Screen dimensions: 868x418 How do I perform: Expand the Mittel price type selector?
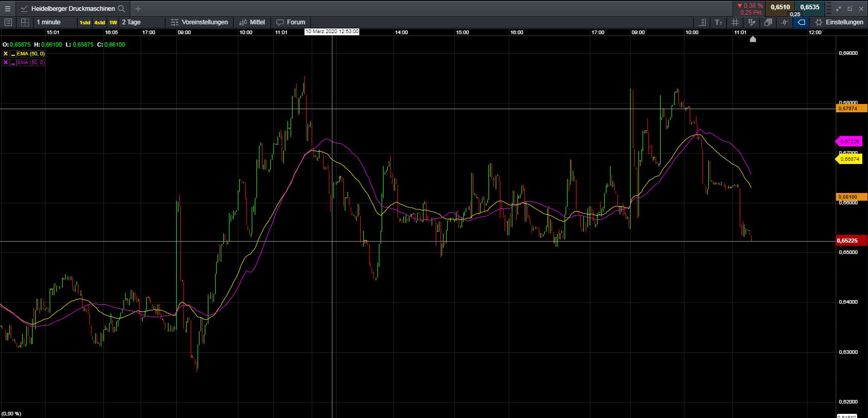[x=252, y=22]
